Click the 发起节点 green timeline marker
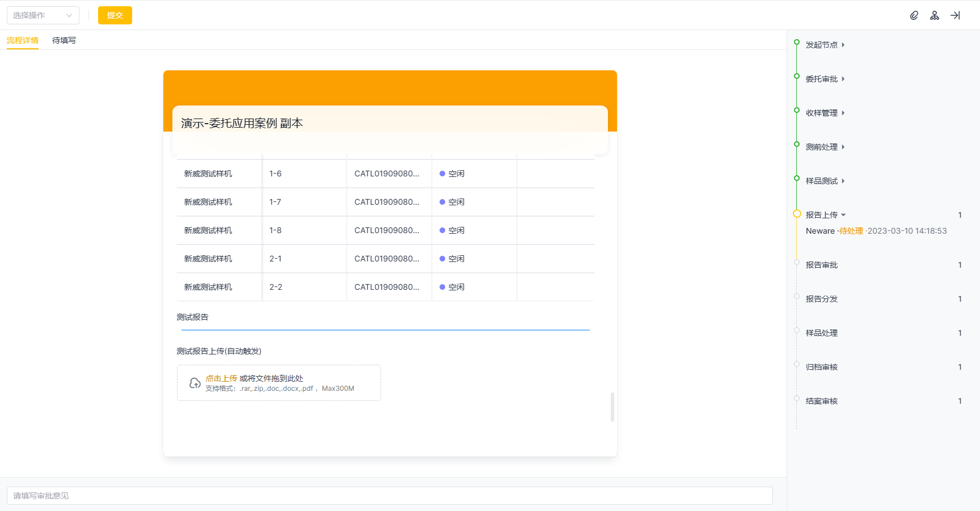The height and width of the screenshot is (511, 980). (797, 42)
